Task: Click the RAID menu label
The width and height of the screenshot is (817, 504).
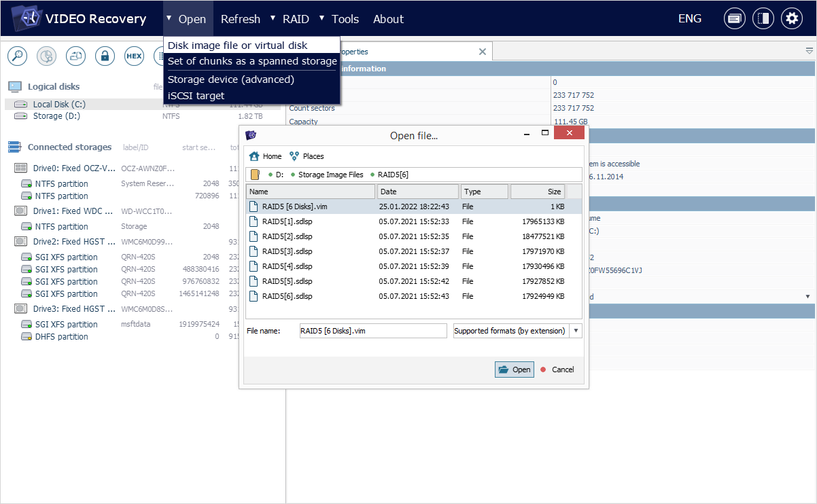Action: pos(296,19)
